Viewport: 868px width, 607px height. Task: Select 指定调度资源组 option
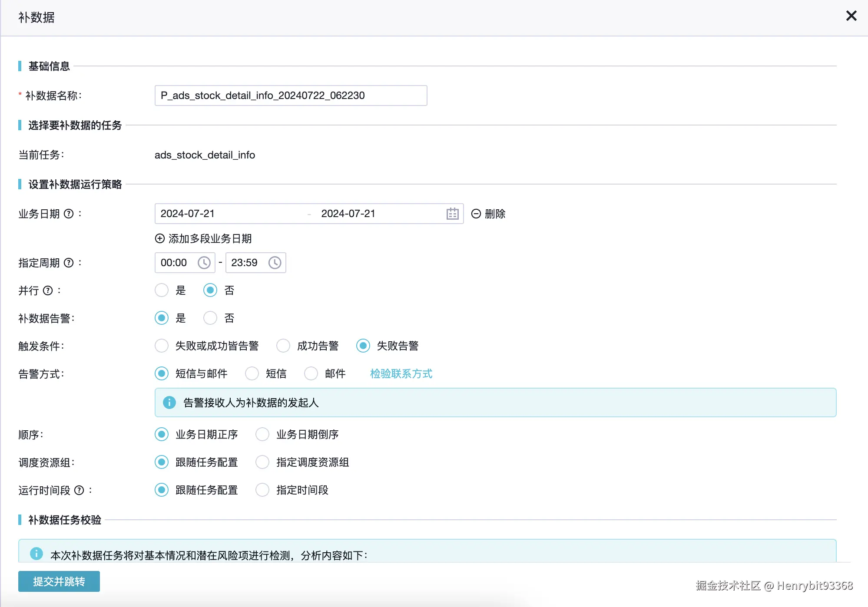262,462
